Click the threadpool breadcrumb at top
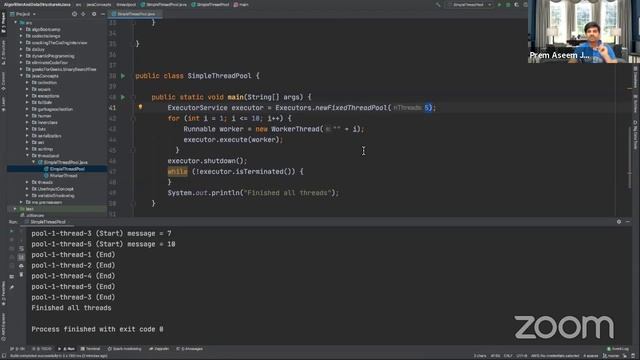 [x=126, y=5]
